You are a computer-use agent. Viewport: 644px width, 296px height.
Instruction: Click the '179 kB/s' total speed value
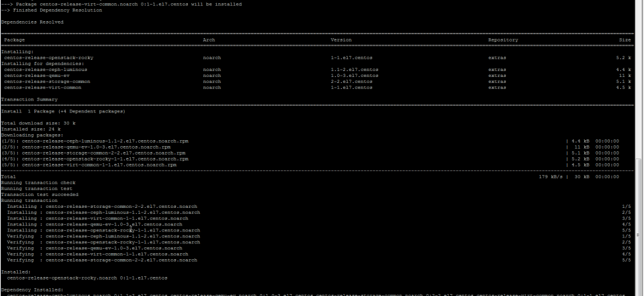pos(551,177)
